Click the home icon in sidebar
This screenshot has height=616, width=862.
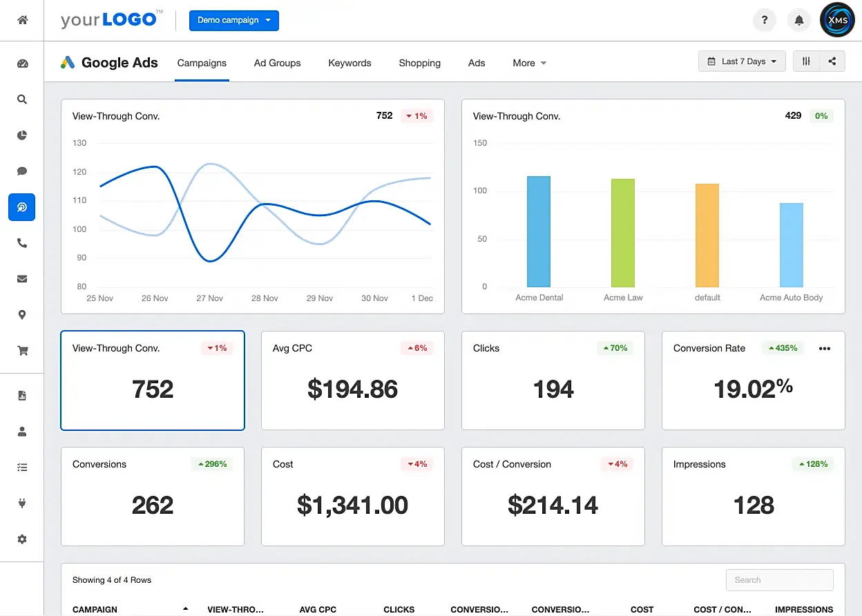[x=22, y=20]
